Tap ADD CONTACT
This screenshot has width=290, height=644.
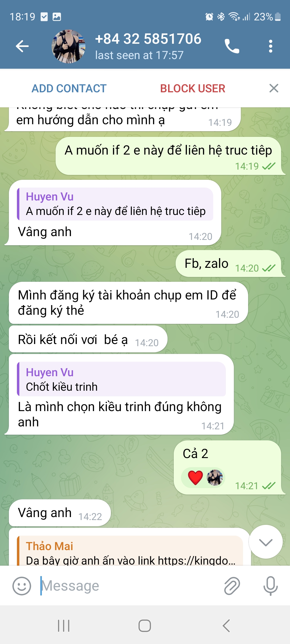pyautogui.click(x=69, y=89)
